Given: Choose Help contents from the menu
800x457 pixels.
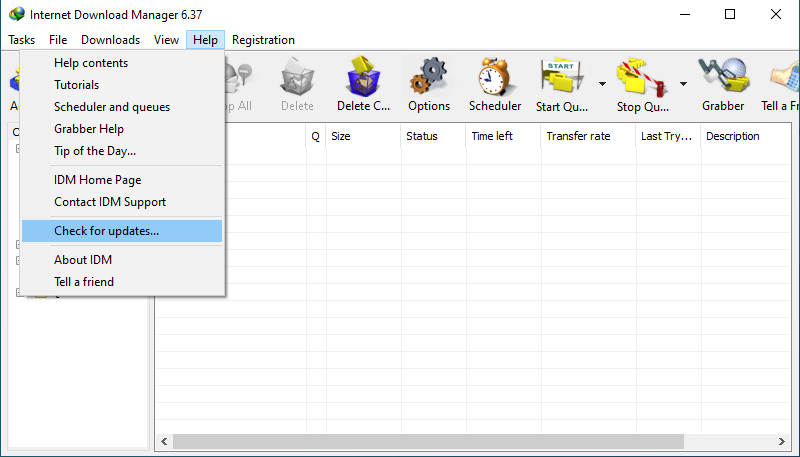Looking at the screenshot, I should click(x=122, y=63).
